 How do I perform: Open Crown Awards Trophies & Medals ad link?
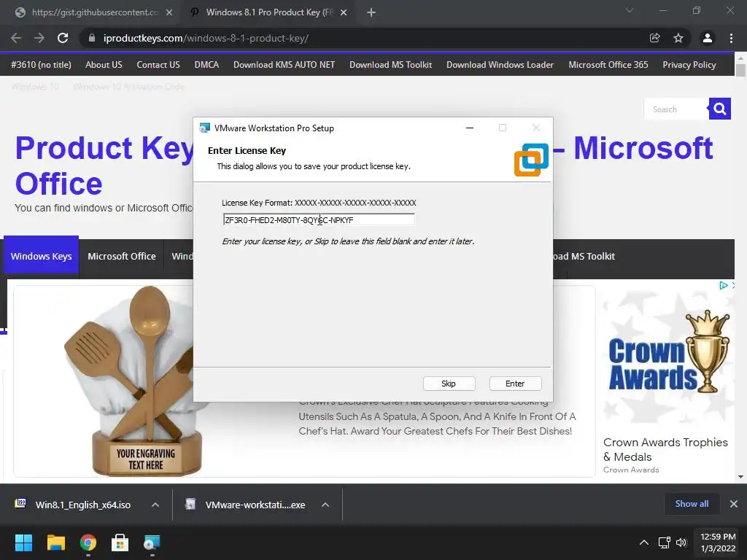[x=665, y=449]
